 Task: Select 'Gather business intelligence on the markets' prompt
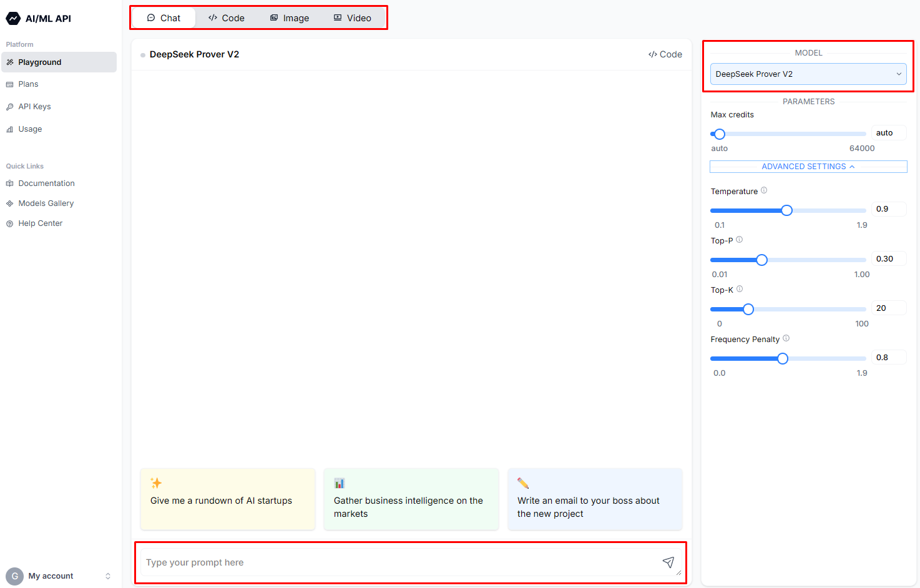411,499
